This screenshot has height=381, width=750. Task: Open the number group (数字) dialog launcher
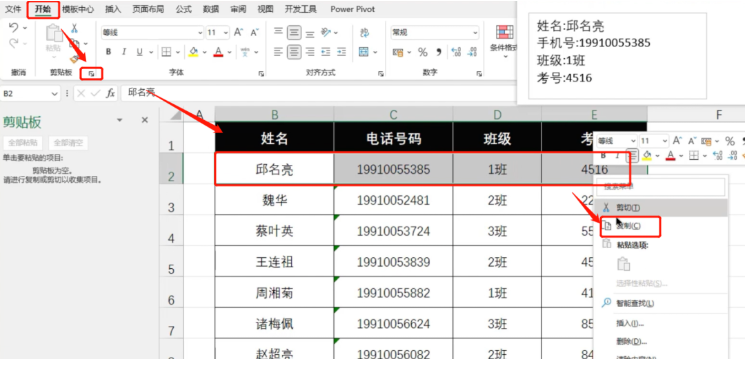click(479, 74)
